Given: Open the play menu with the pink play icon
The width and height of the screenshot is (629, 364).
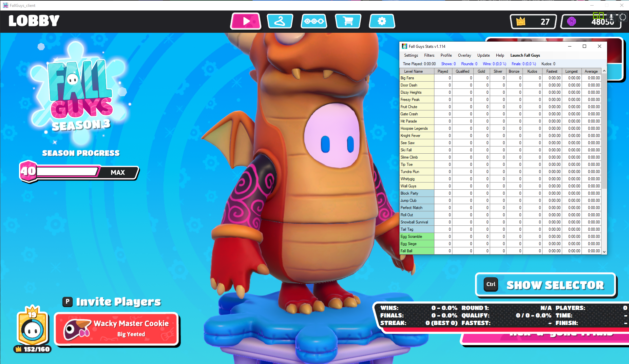Looking at the screenshot, I should pyautogui.click(x=245, y=21).
